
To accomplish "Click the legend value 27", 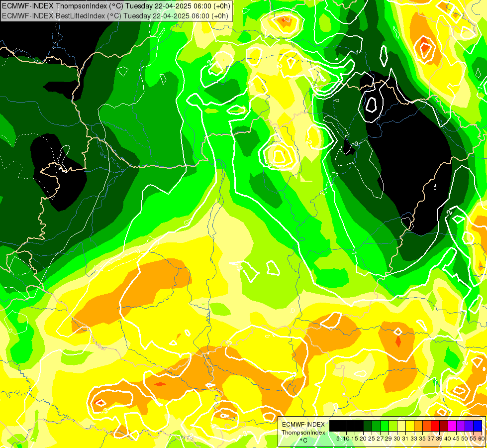I will tap(380, 439).
